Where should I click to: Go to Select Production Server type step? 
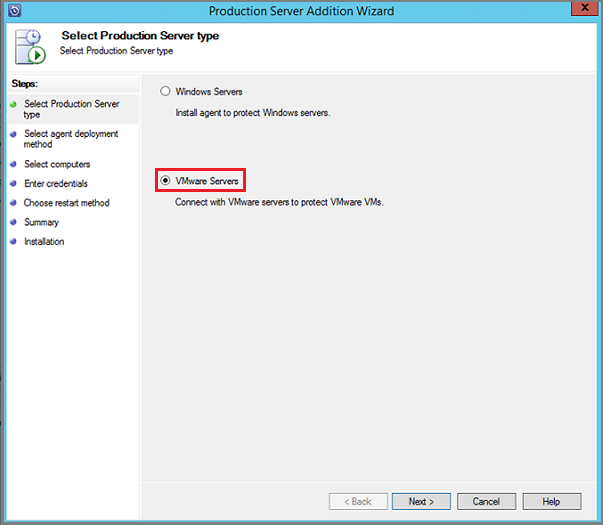point(72,109)
